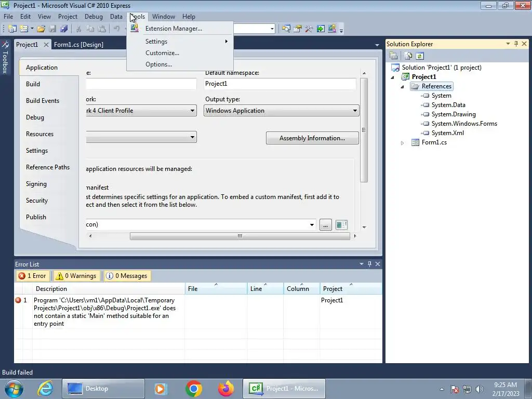This screenshot has width=532, height=399.
Task: Open the Add New Item dropdown arrow
Action: pos(32,29)
